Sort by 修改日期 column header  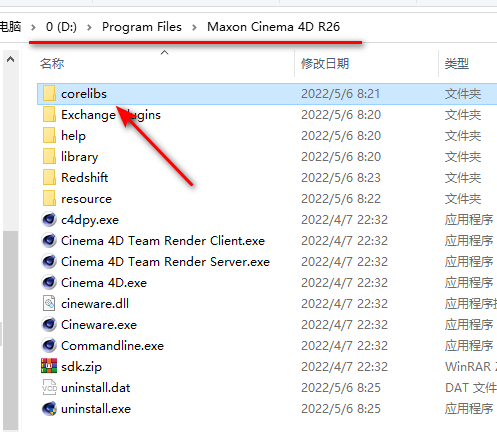[x=325, y=63]
